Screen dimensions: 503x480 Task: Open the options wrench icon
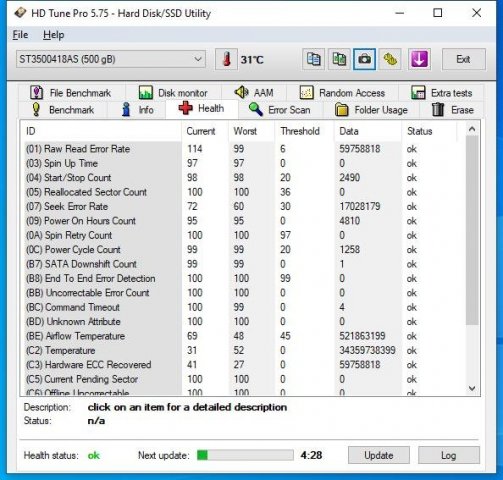[390, 60]
